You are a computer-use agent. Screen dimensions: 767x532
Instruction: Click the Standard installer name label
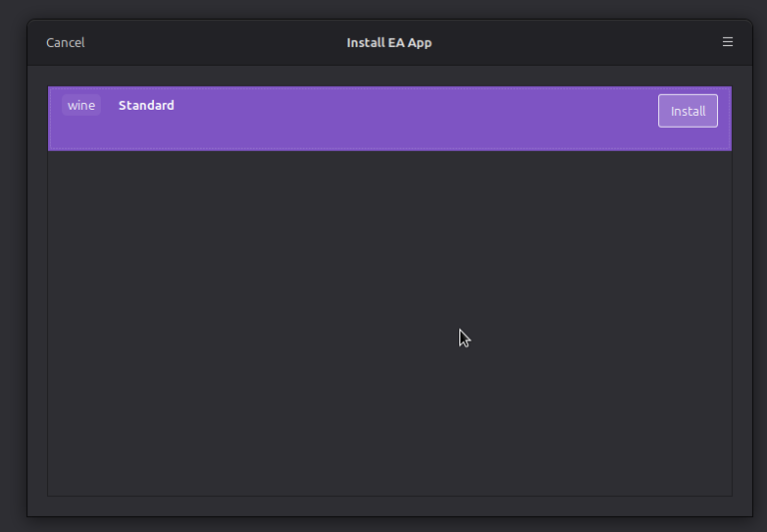(x=146, y=105)
